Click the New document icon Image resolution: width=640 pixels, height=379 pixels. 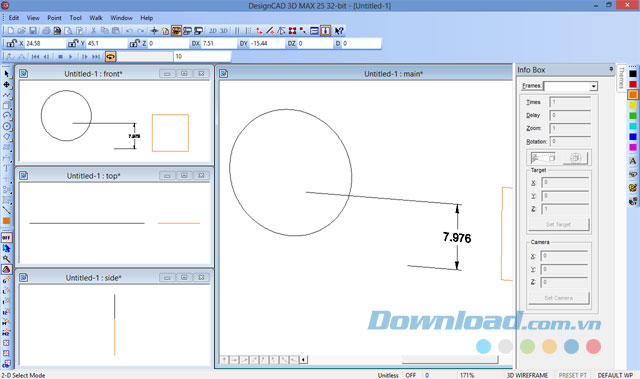pyautogui.click(x=11, y=31)
